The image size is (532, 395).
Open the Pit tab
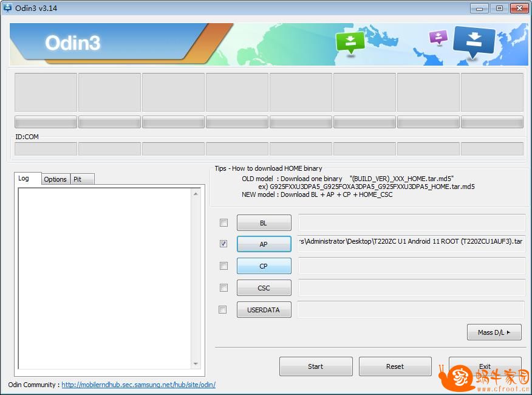pyautogui.click(x=82, y=179)
